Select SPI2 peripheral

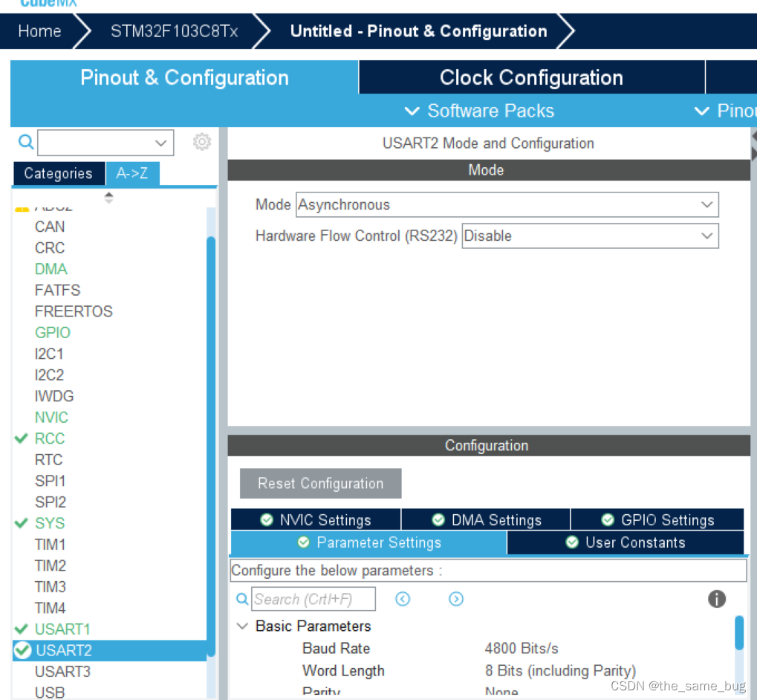(51, 502)
